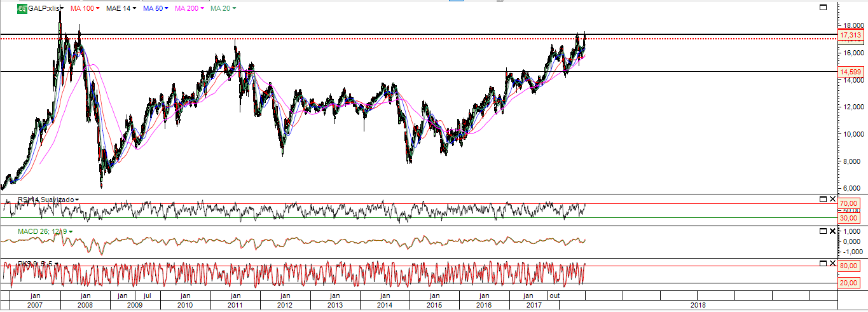This screenshot has height=312, width=868.
Task: Click the 2012 year label on timeline
Action: (285, 305)
